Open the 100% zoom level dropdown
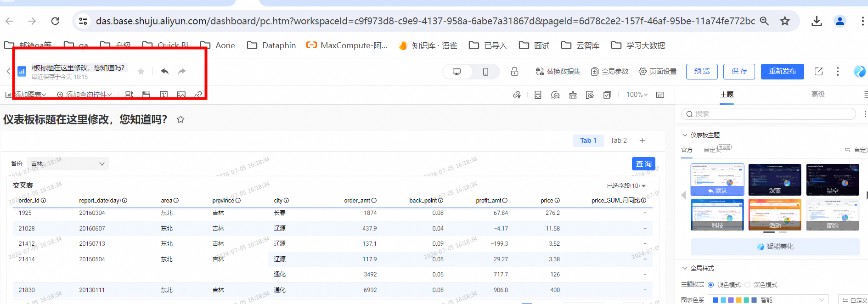868x304 pixels. tap(637, 95)
